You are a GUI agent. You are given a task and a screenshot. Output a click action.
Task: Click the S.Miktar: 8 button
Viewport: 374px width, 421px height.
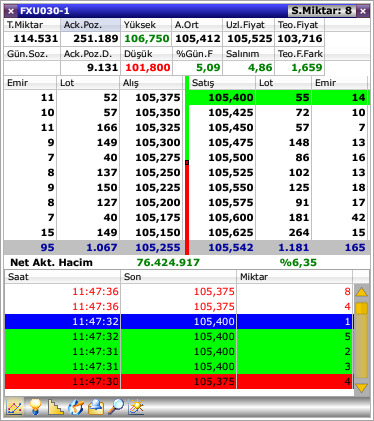tap(322, 11)
